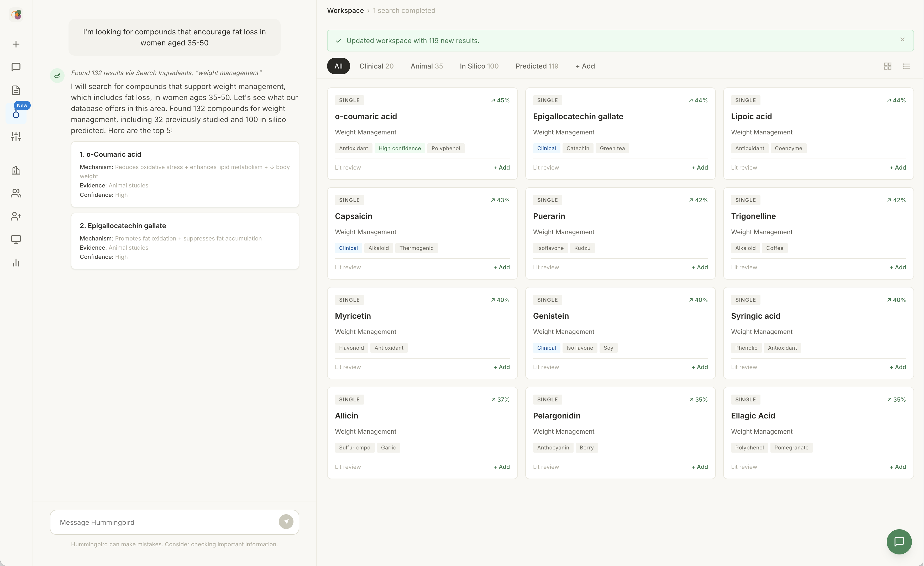Start a new item with the plus icon

(x=16, y=44)
